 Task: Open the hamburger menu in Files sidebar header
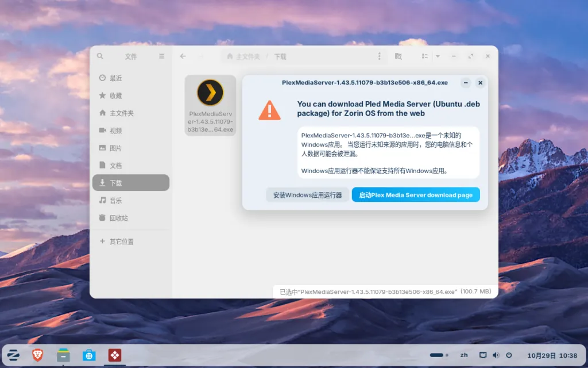pos(161,56)
